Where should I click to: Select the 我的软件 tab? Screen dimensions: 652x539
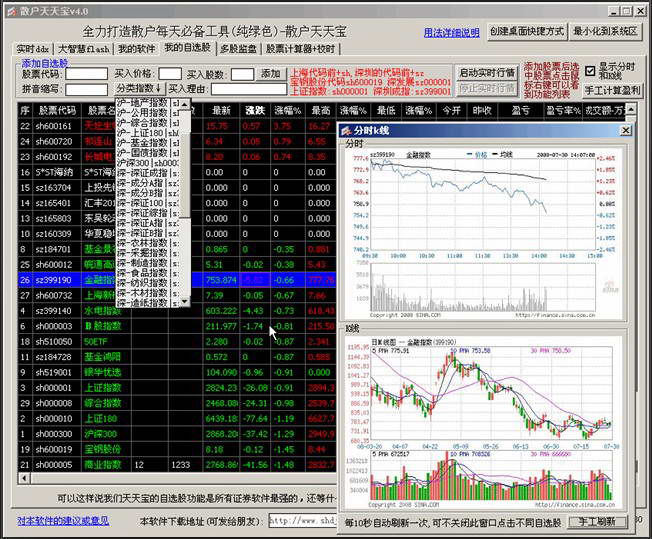136,49
